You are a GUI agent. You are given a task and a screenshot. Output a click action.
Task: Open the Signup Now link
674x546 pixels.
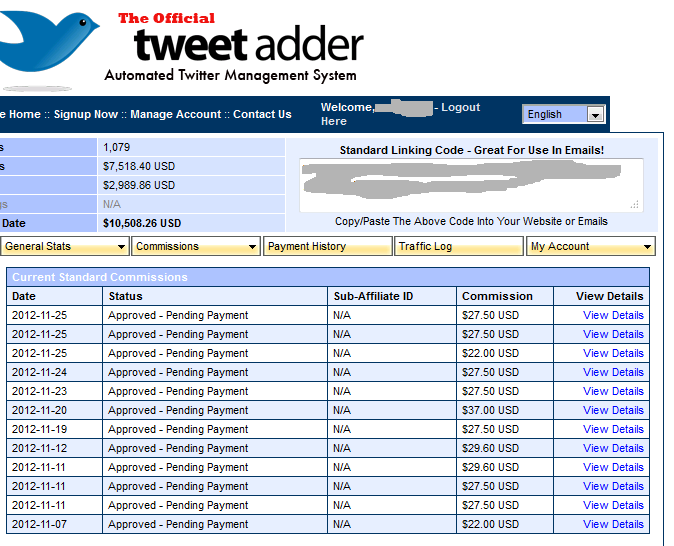[x=86, y=114]
